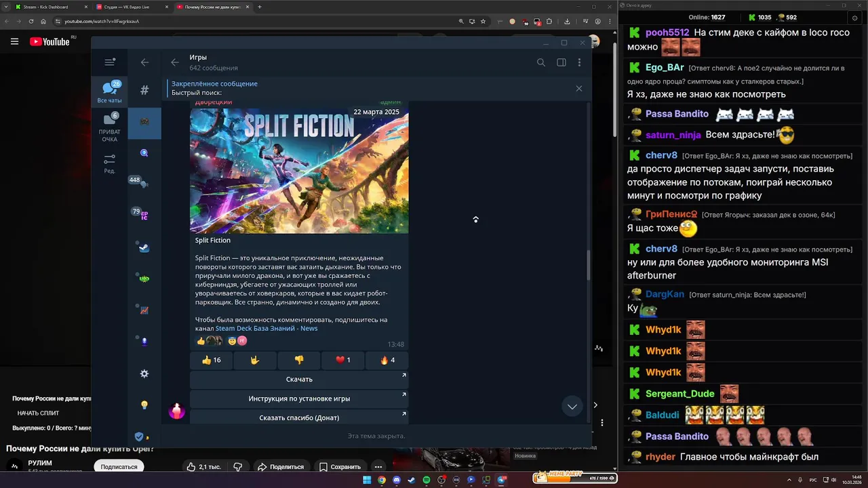The height and width of the screenshot is (488, 868).
Task: Open chat window settings gear icon
Action: tap(854, 17)
